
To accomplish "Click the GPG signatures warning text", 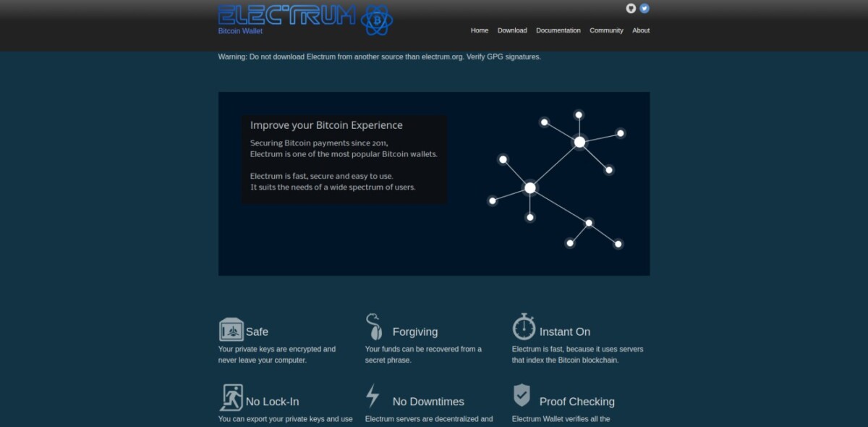I will tap(379, 56).
